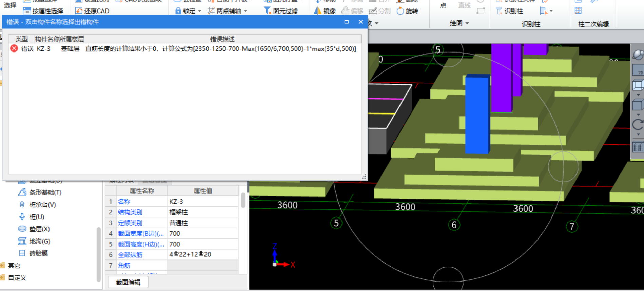Select the rectangle draw tool icon

coord(481,11)
